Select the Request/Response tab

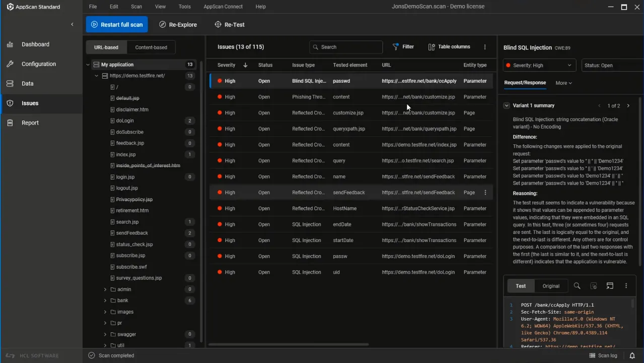[525, 83]
